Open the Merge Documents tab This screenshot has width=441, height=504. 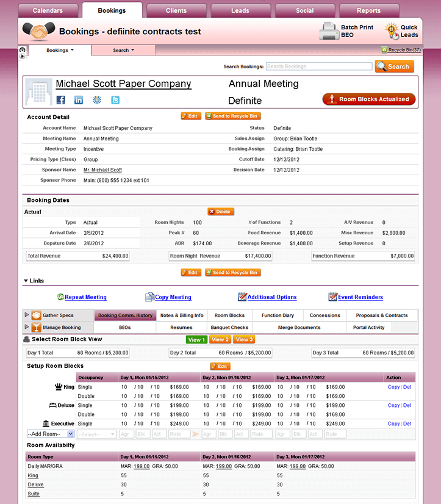(299, 327)
